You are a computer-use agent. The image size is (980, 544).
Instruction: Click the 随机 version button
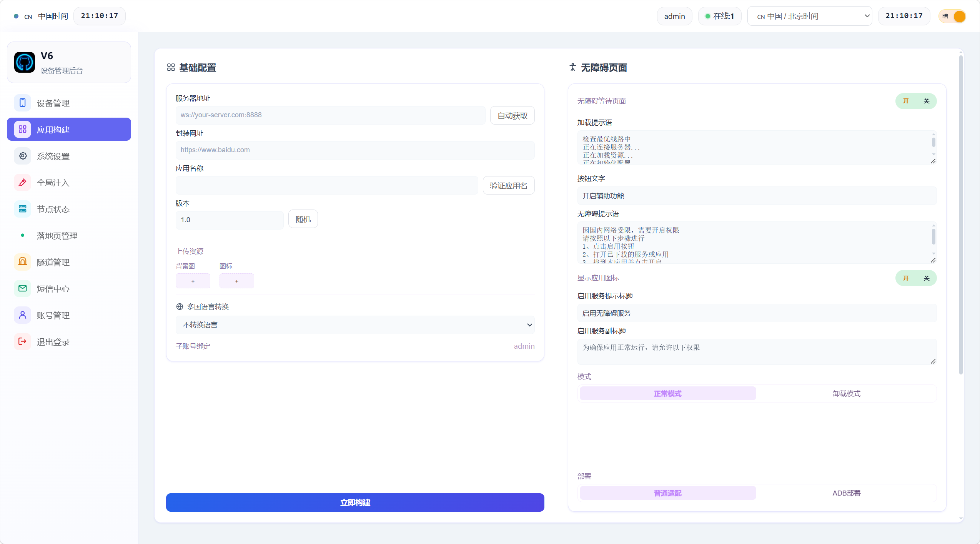pos(303,219)
